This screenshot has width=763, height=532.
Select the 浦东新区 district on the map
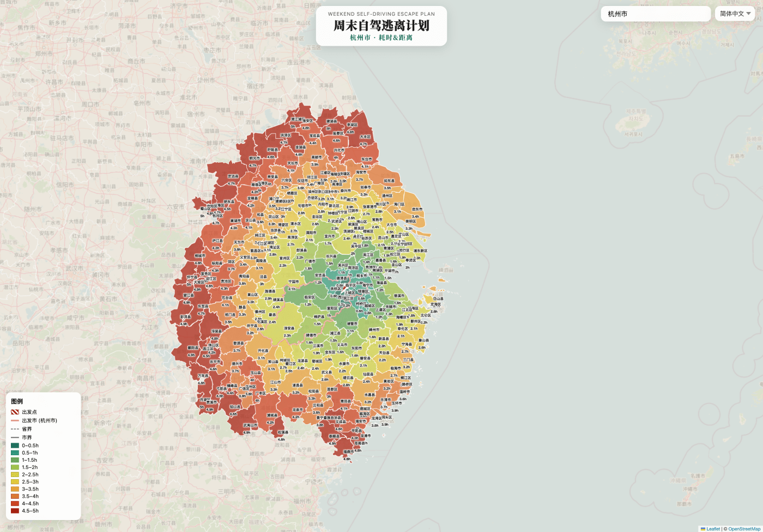pyautogui.click(x=420, y=251)
